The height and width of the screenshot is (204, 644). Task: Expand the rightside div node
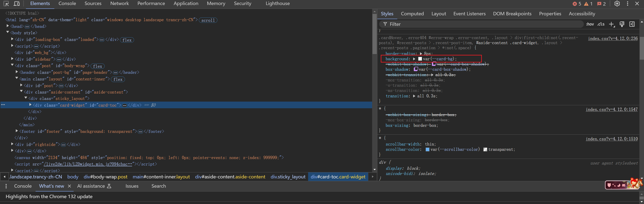coord(12,144)
